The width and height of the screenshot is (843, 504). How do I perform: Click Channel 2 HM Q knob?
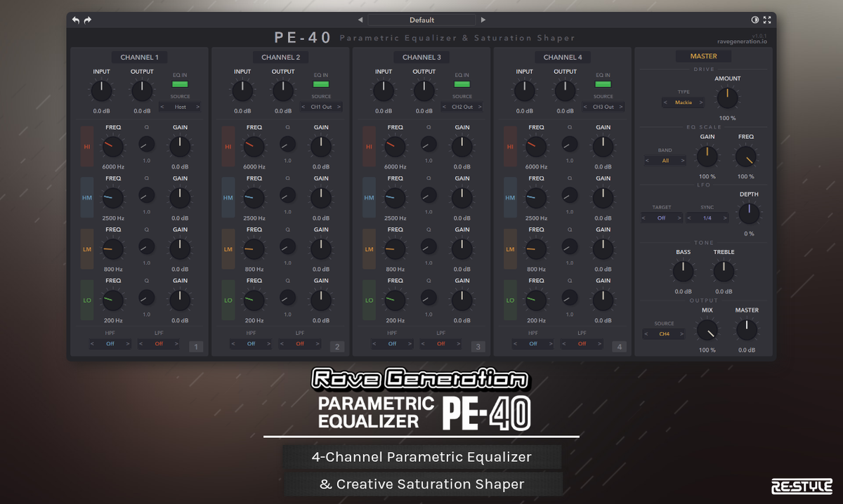288,195
